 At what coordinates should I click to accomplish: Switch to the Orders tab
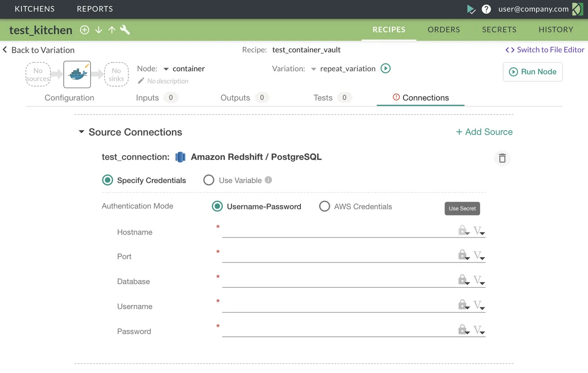coord(443,29)
